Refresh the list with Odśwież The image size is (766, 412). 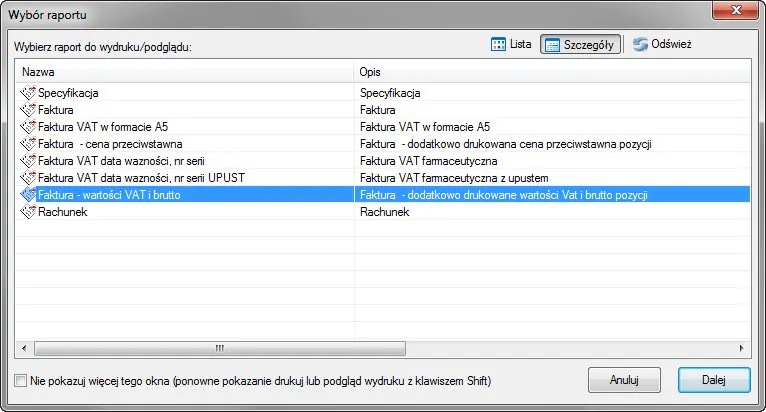(x=662, y=44)
